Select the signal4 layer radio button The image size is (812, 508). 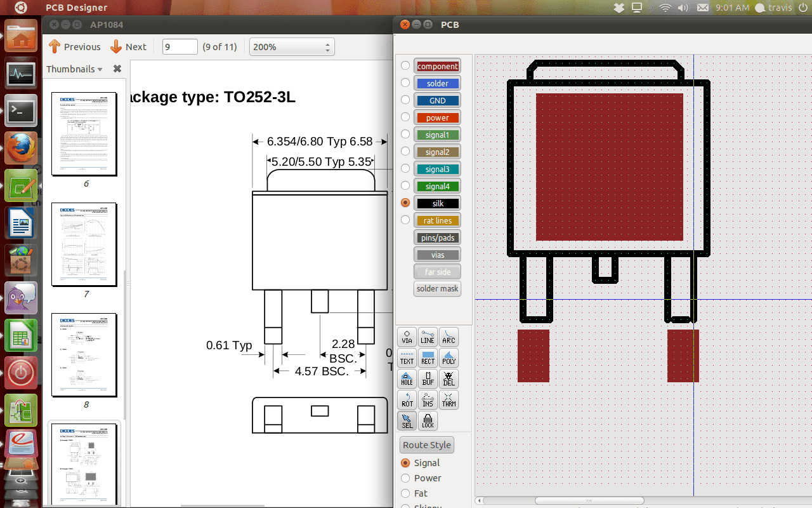tap(405, 185)
